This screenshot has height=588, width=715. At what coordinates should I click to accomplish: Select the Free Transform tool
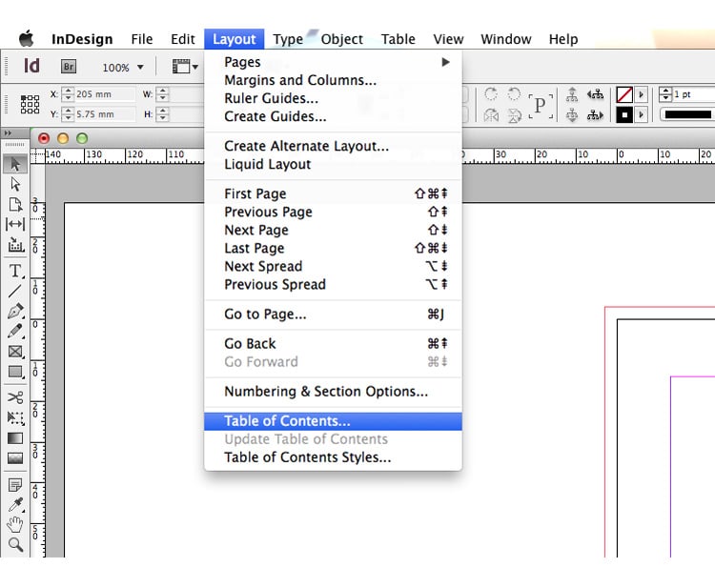15,418
